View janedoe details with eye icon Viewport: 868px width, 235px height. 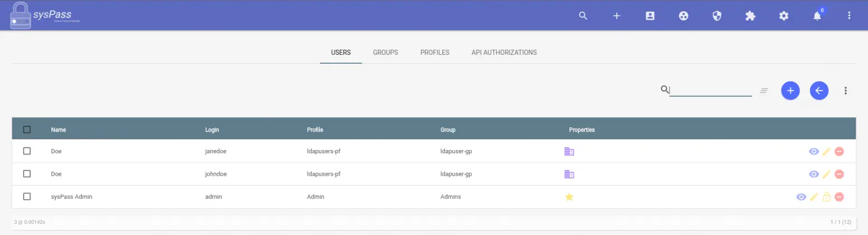[814, 151]
